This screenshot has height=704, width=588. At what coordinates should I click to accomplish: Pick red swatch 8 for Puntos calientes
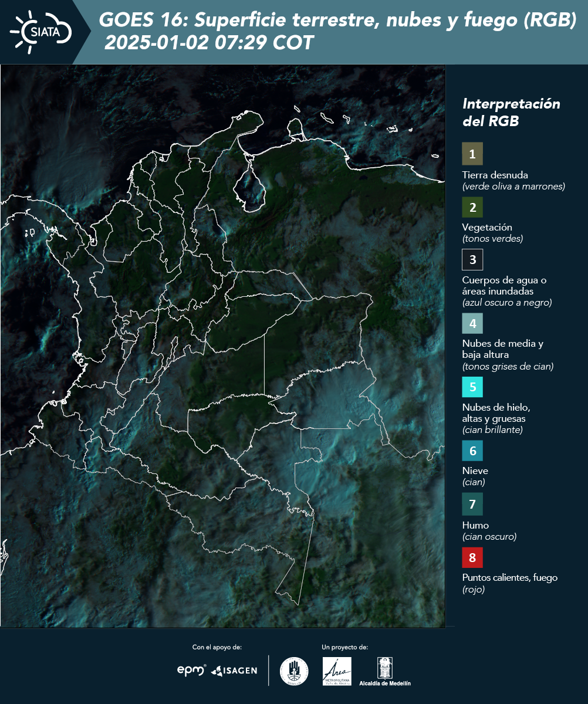point(472,557)
